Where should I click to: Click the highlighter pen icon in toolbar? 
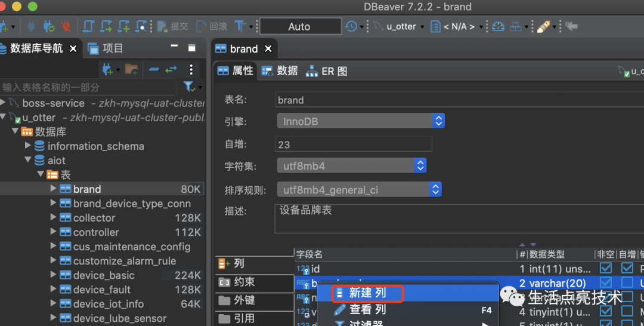[x=543, y=26]
